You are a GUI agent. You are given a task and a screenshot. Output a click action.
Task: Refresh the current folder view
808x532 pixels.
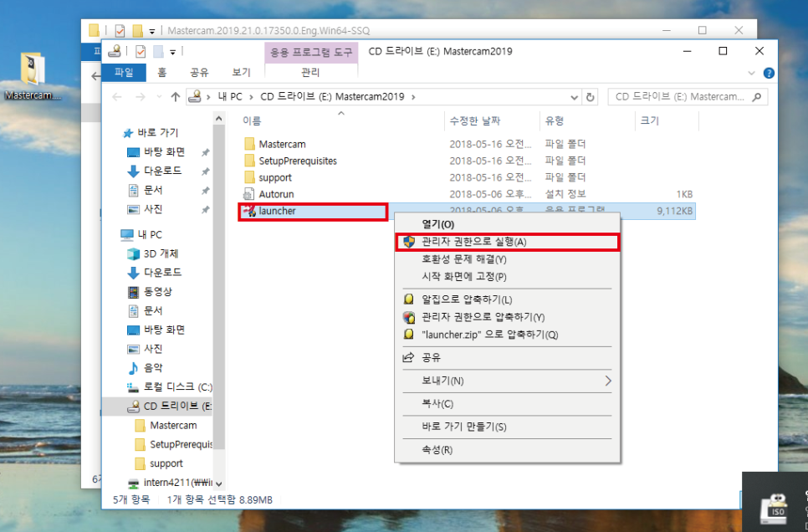[x=591, y=97]
